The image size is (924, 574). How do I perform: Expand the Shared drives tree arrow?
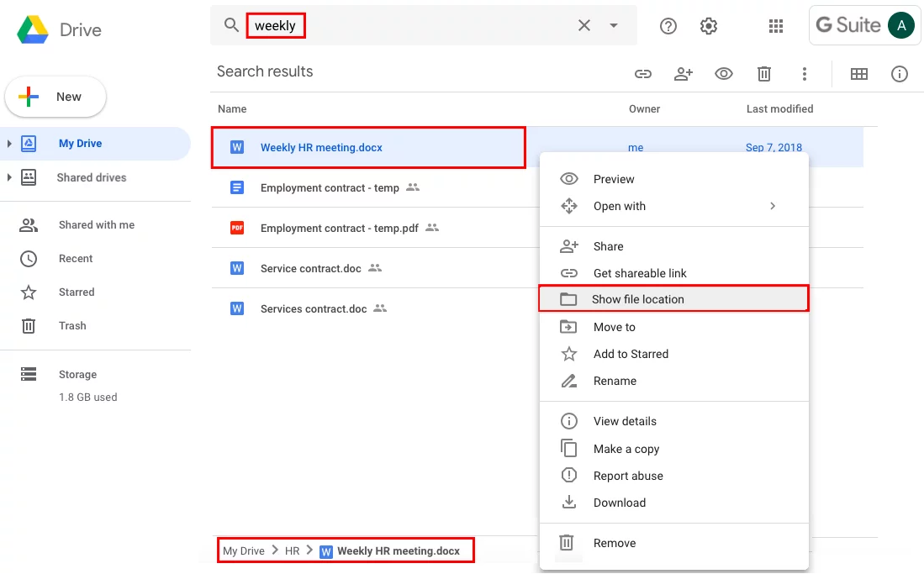(9, 177)
